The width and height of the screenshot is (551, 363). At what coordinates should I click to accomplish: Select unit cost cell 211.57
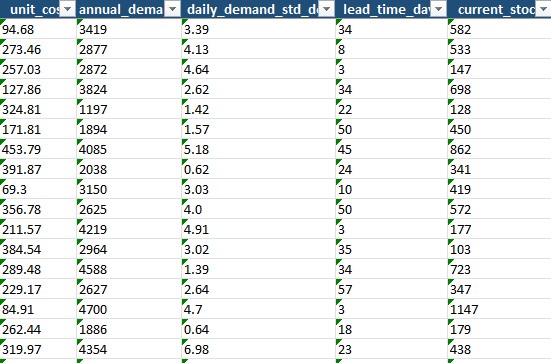38,229
